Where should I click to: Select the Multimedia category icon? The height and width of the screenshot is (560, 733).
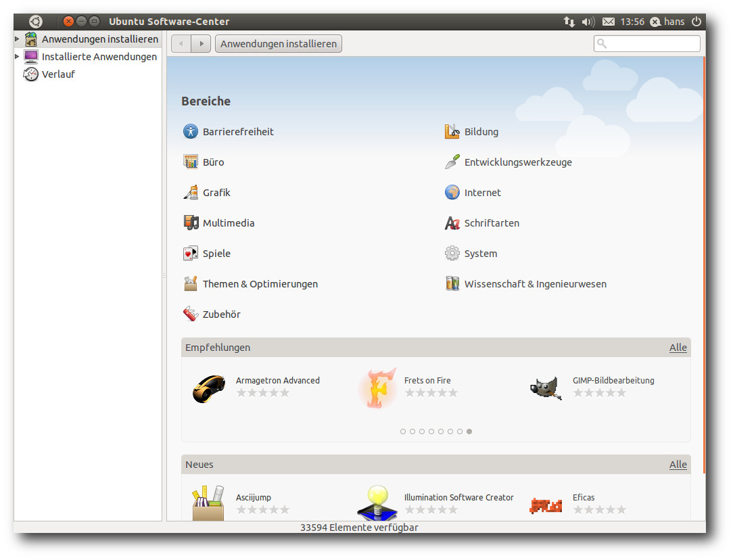[x=191, y=223]
